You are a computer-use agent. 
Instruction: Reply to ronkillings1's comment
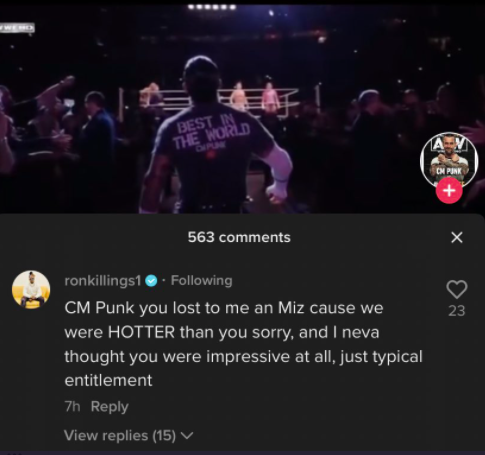[x=109, y=407]
